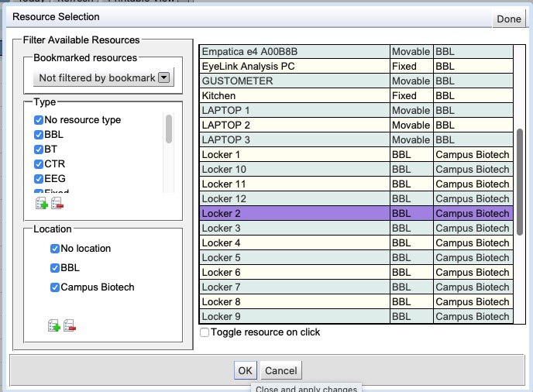Viewport: 533px width, 392px height.
Task: Click the Cancel button
Action: click(x=280, y=370)
